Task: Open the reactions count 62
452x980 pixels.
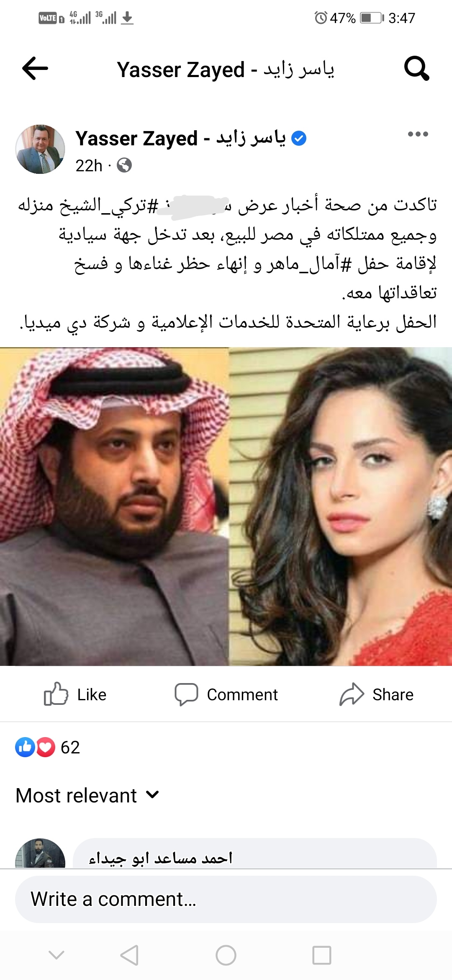Action: (47, 747)
